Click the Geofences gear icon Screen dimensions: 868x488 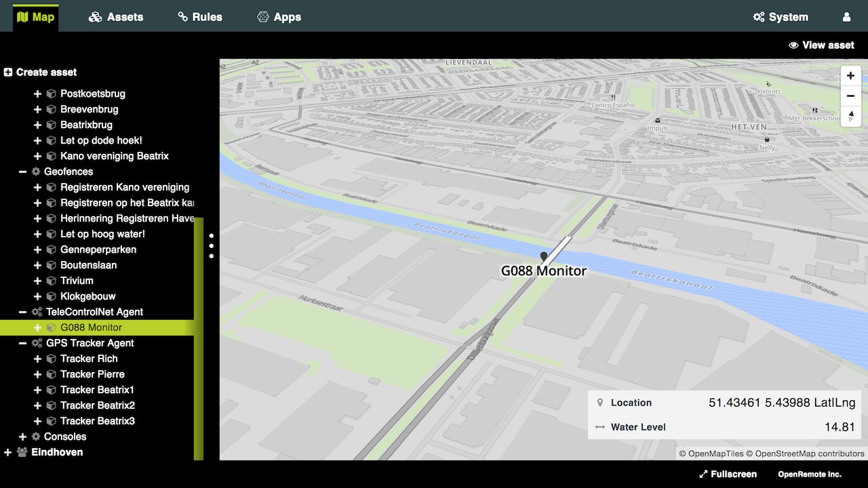36,171
